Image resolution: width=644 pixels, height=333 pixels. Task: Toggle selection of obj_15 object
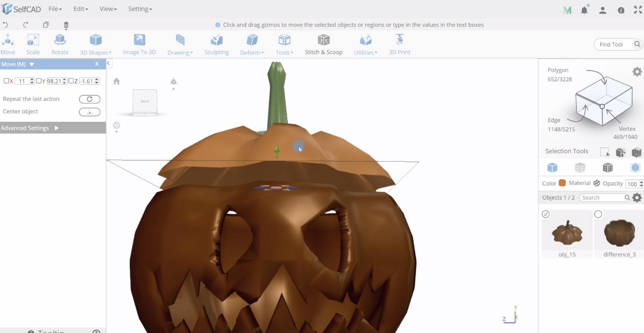click(x=546, y=214)
